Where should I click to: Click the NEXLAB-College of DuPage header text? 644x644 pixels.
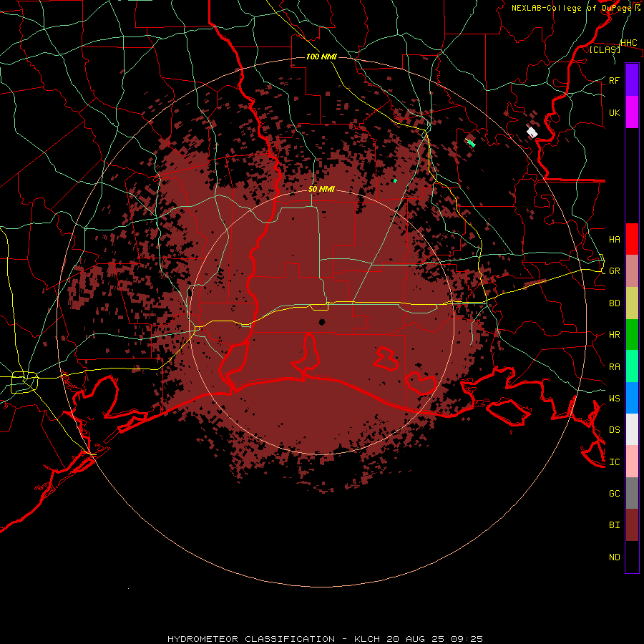point(576,8)
